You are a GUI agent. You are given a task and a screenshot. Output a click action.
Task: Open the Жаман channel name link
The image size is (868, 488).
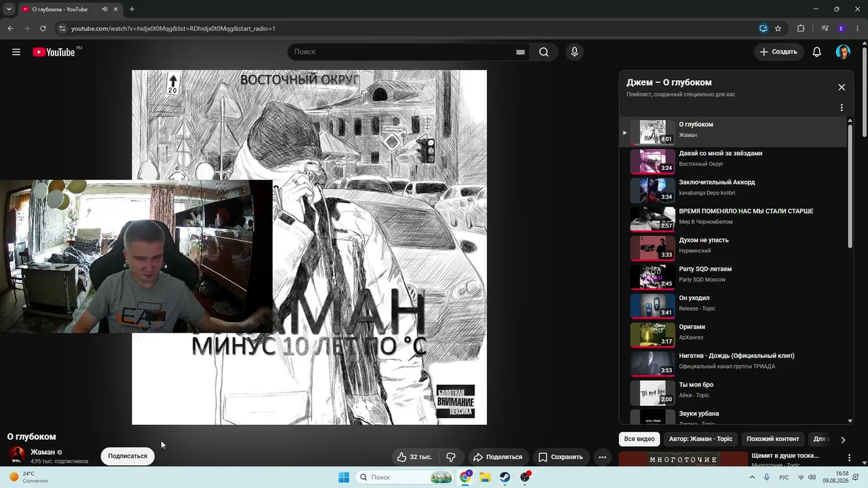coord(43,452)
